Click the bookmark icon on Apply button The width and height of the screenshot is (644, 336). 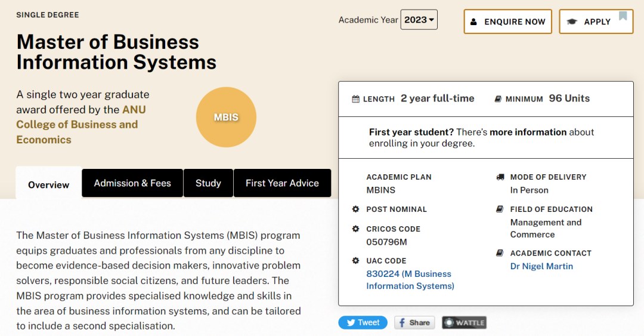click(623, 16)
